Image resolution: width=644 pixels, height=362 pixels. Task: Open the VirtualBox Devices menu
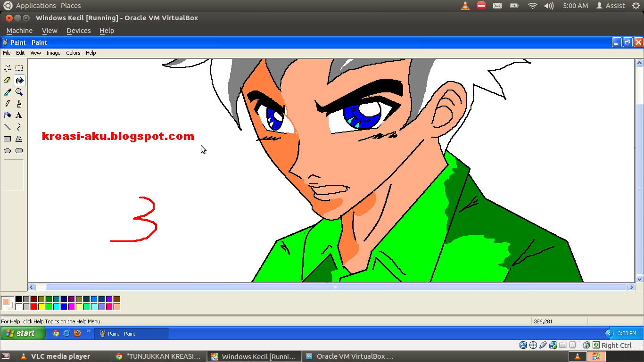[78, 31]
